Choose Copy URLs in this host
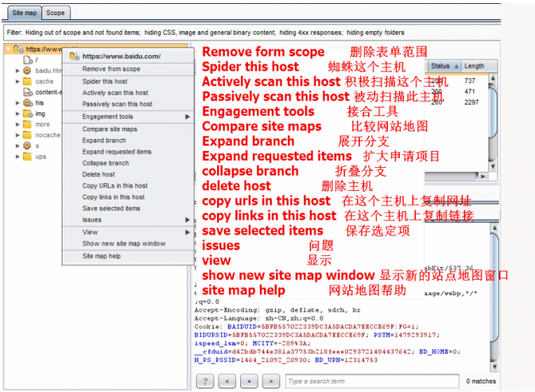The image size is (535, 392). (x=128, y=186)
